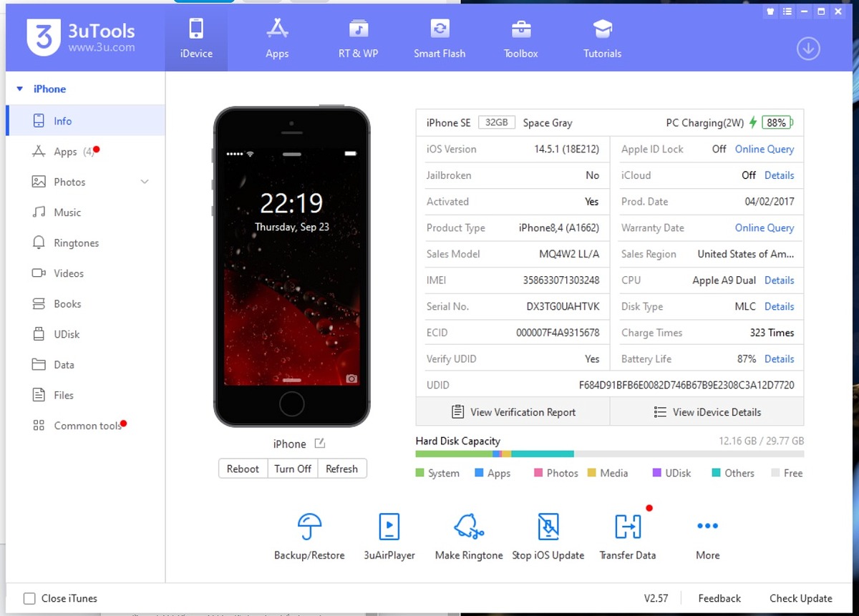859x616 pixels.
Task: Click the battery 88% indicator
Action: click(777, 122)
